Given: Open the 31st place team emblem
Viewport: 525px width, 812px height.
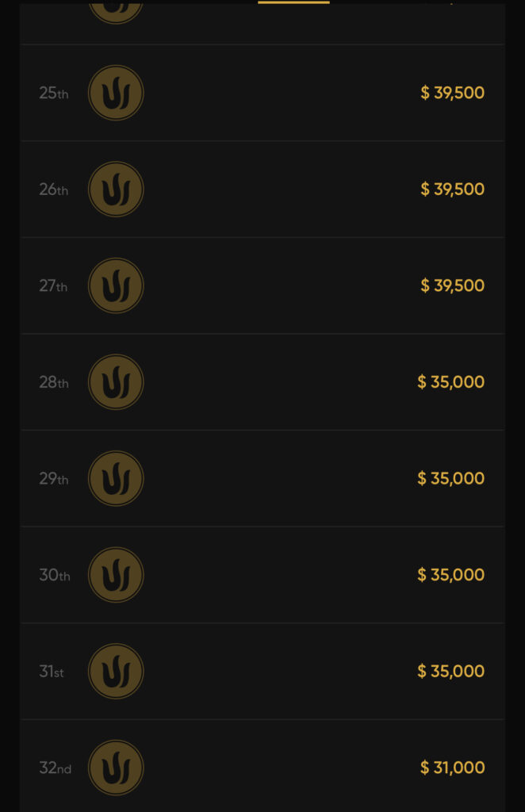Looking at the screenshot, I should point(116,672).
